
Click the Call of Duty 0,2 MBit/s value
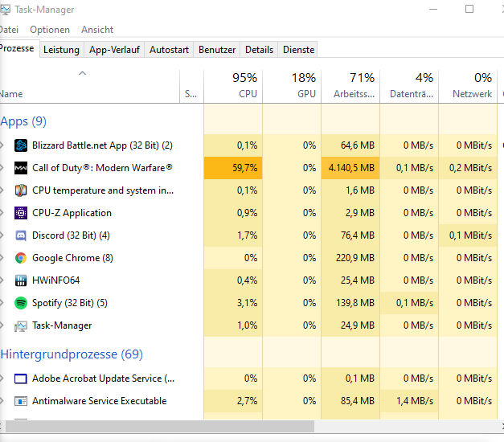pos(470,168)
